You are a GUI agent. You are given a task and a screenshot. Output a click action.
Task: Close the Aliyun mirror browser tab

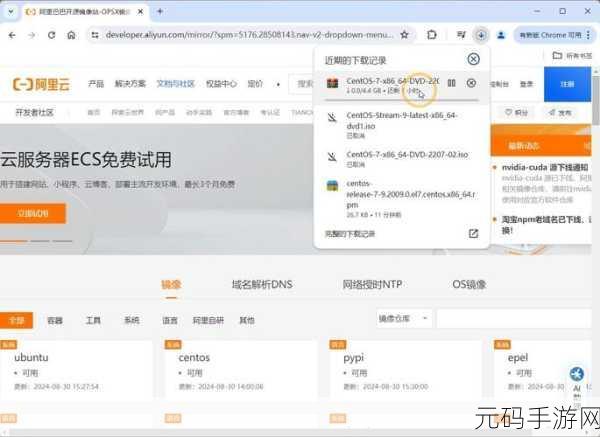(x=140, y=12)
